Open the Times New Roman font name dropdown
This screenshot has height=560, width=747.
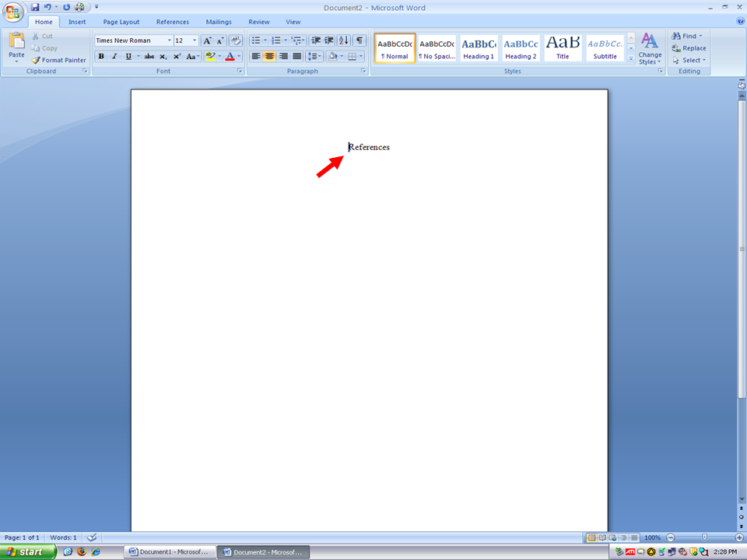point(169,40)
